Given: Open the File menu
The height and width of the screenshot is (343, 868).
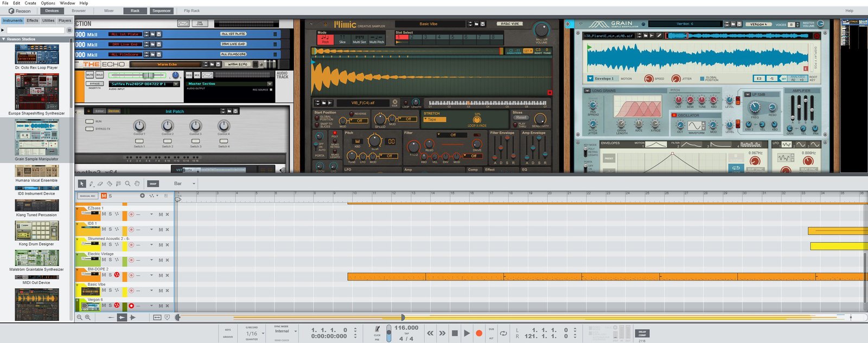Looking at the screenshot, I should click(5, 3).
